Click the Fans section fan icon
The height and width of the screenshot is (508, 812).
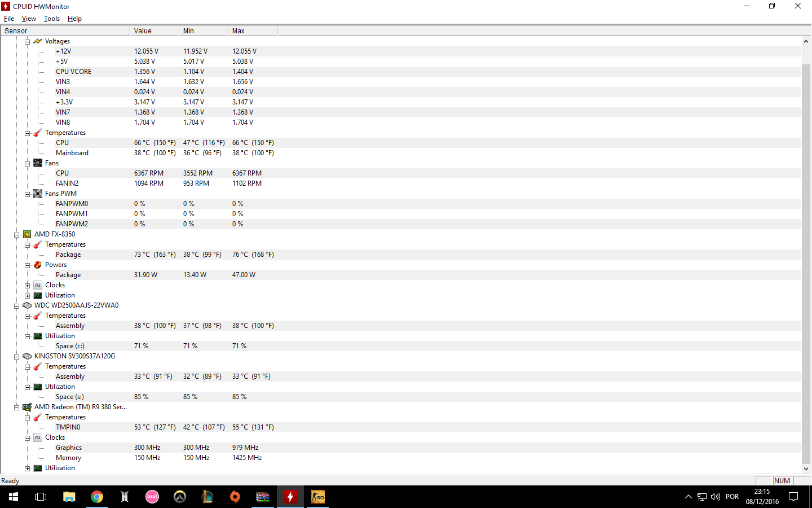tap(38, 163)
